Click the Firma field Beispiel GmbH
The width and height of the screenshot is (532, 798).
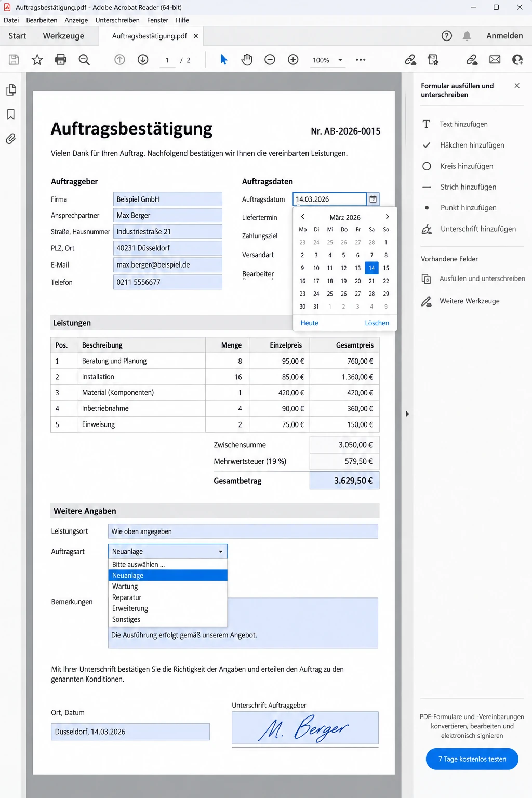click(x=168, y=199)
